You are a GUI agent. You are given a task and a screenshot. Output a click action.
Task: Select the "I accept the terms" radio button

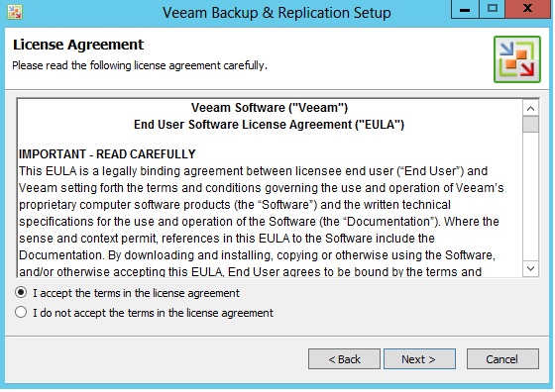21,292
